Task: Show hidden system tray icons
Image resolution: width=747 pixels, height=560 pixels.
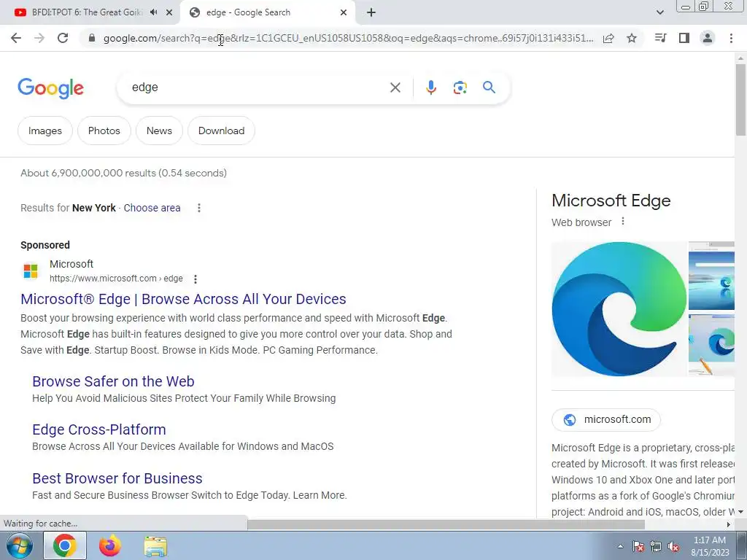Action: [620, 546]
